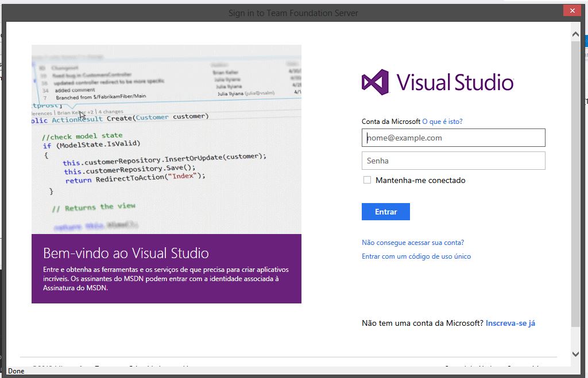
Task: Open "Entrar com um código de uso único"
Action: [x=416, y=256]
